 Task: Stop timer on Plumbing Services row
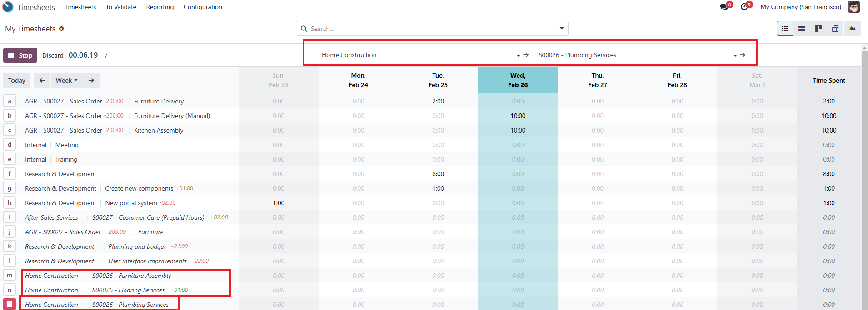coord(10,304)
